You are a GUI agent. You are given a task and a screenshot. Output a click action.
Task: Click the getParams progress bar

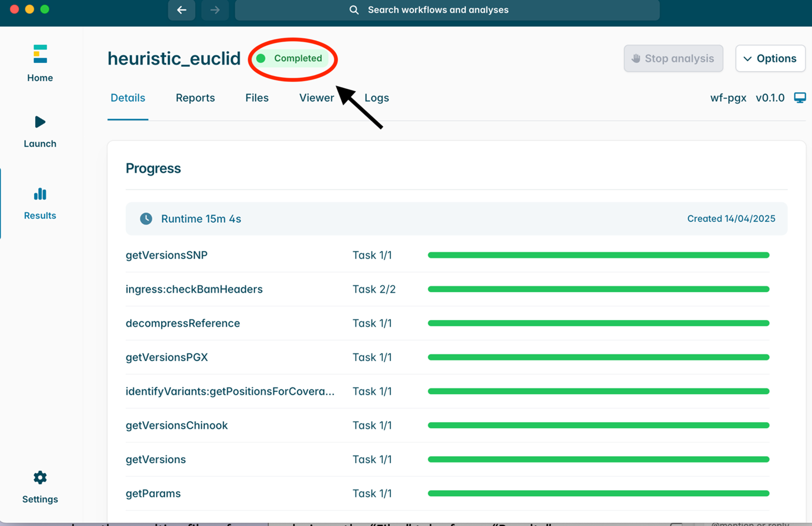click(x=599, y=493)
